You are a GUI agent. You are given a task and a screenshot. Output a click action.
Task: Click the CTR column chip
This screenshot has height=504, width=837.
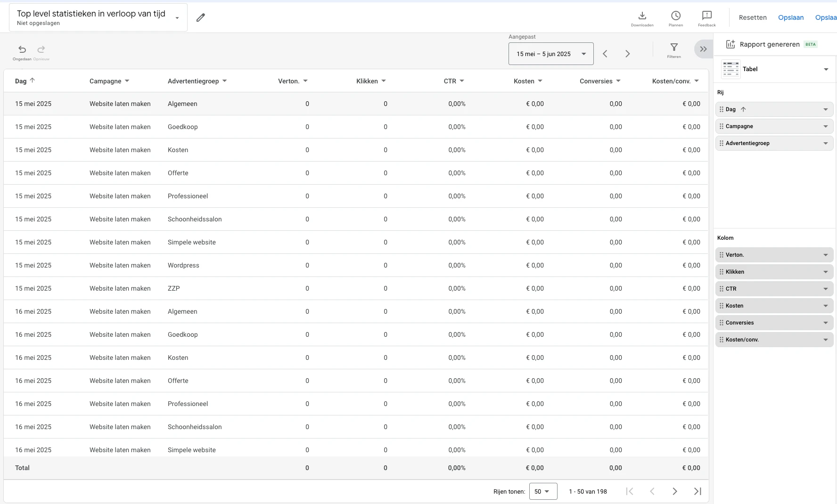774,289
